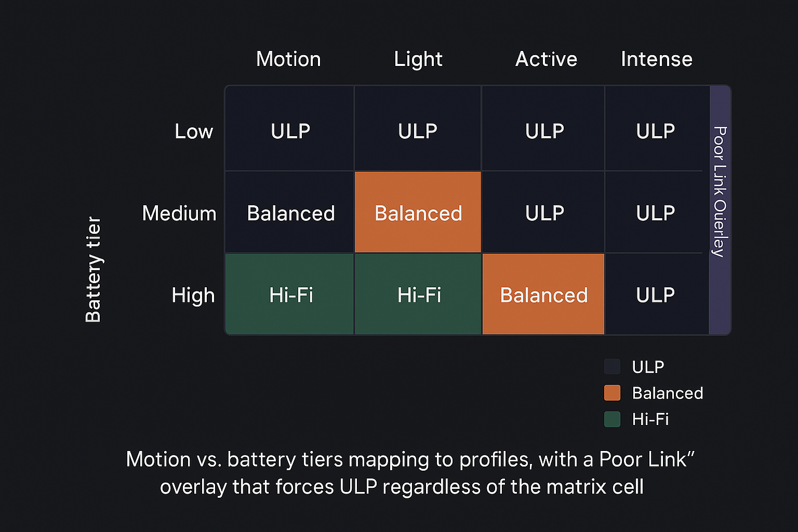
Task: Click ULP cell at Medium row, Active column
Action: (544, 212)
